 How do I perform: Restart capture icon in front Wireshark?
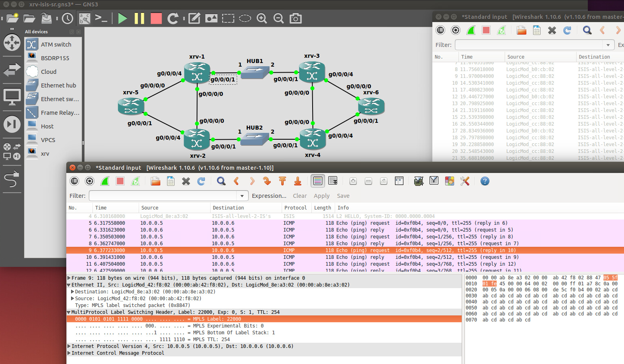click(x=135, y=181)
